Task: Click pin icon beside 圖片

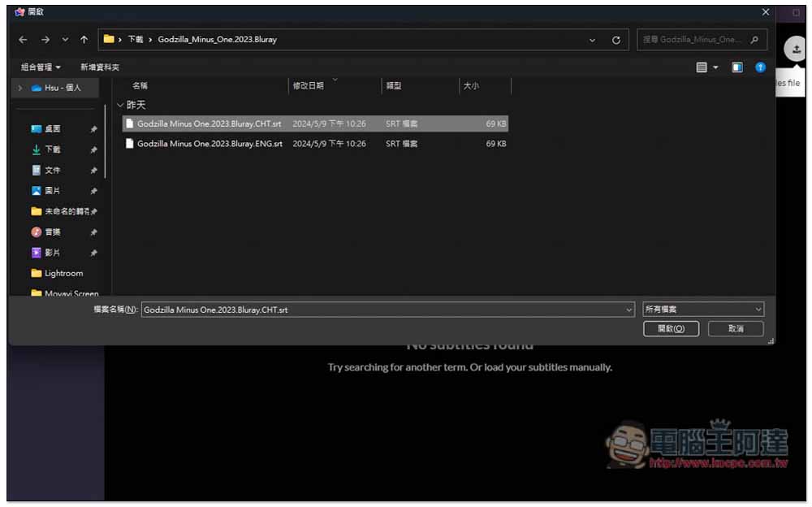Action: click(93, 191)
